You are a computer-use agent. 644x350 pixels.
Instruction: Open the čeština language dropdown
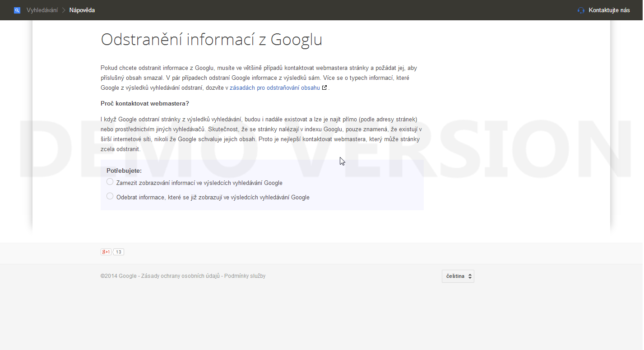pyautogui.click(x=458, y=276)
